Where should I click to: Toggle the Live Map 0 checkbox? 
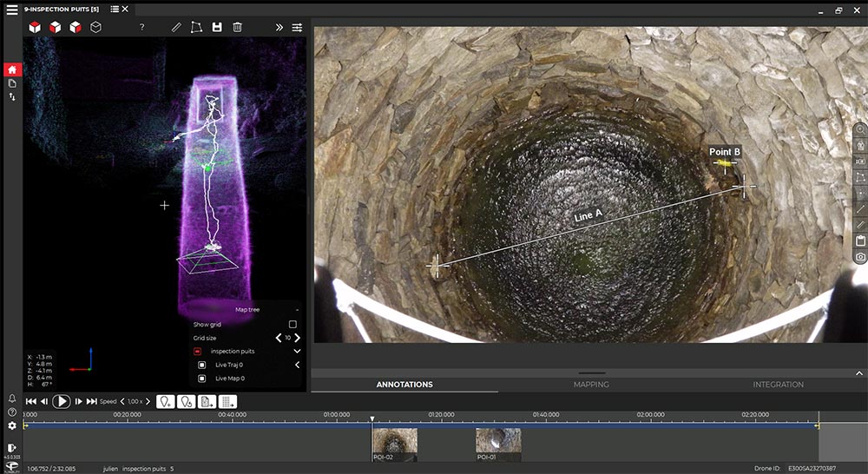click(x=202, y=379)
